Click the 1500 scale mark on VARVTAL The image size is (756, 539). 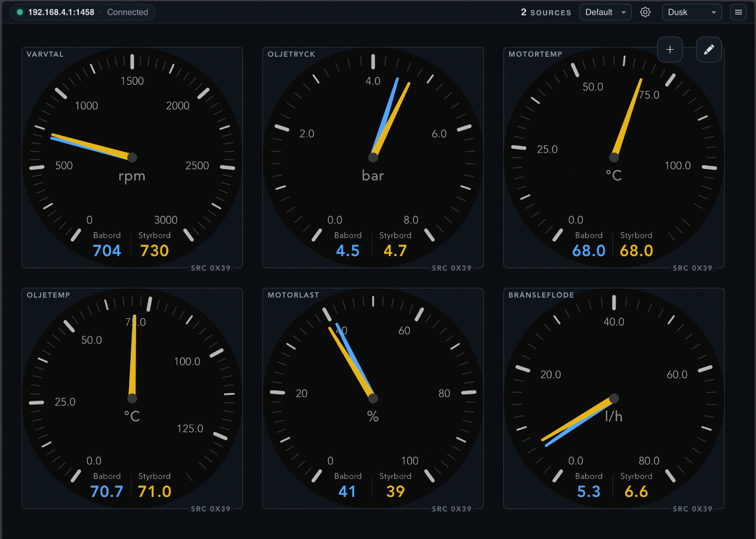pyautogui.click(x=132, y=81)
